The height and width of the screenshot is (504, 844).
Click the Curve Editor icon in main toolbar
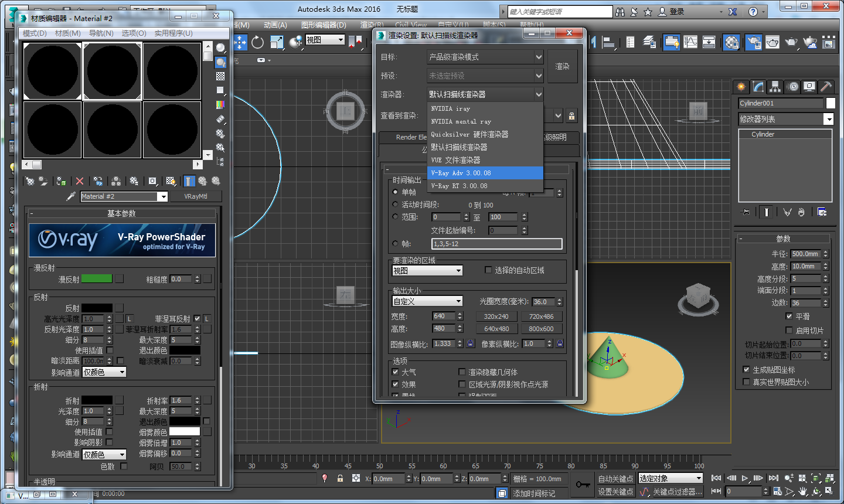coord(690,42)
